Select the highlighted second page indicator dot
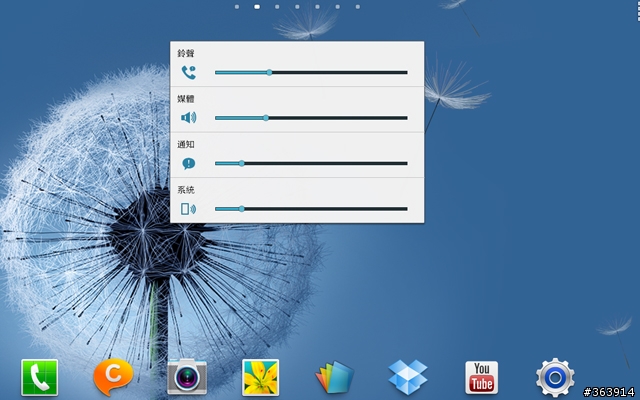The width and height of the screenshot is (640, 400). (x=257, y=7)
